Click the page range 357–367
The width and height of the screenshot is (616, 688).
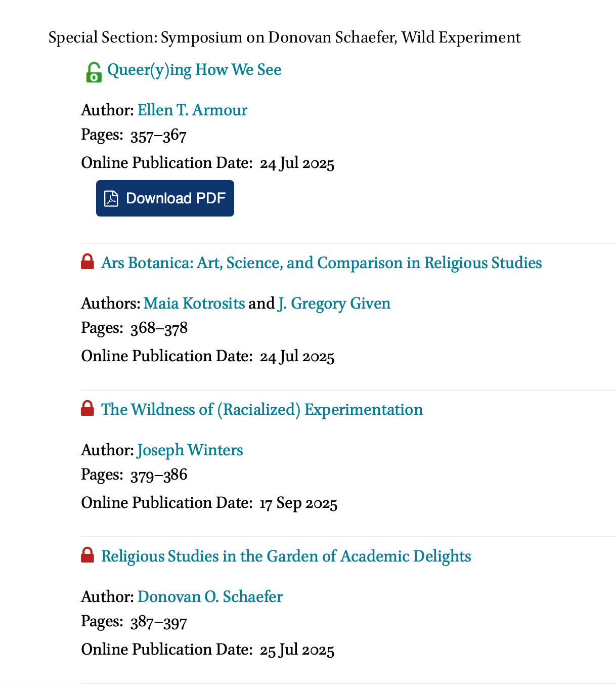pyautogui.click(x=158, y=136)
